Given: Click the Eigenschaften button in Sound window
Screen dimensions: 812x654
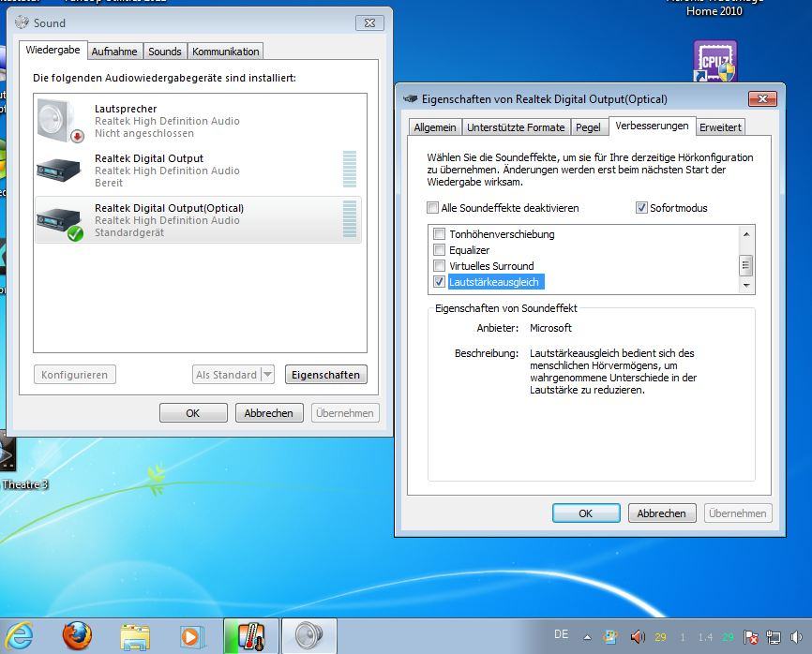Looking at the screenshot, I should pyautogui.click(x=325, y=375).
